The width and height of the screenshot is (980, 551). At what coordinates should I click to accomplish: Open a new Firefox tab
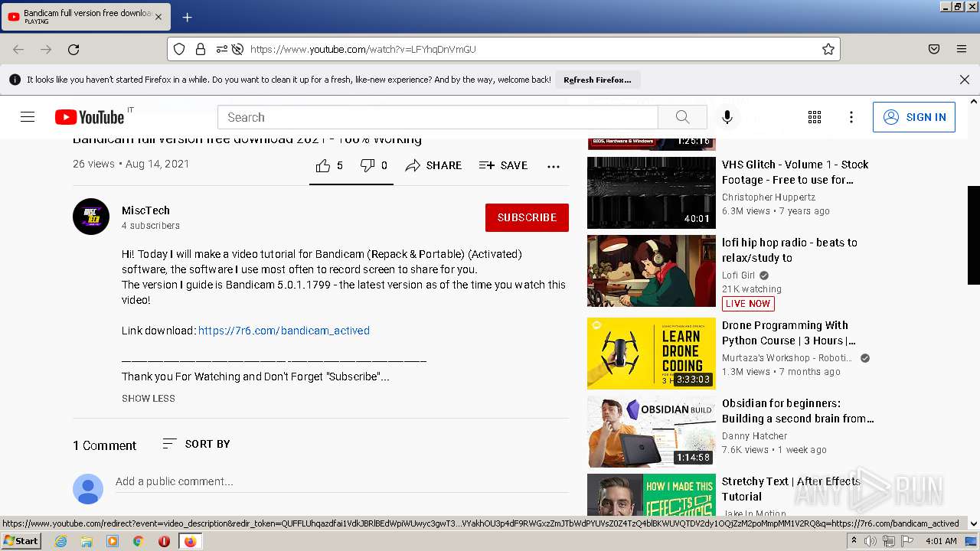[187, 17]
